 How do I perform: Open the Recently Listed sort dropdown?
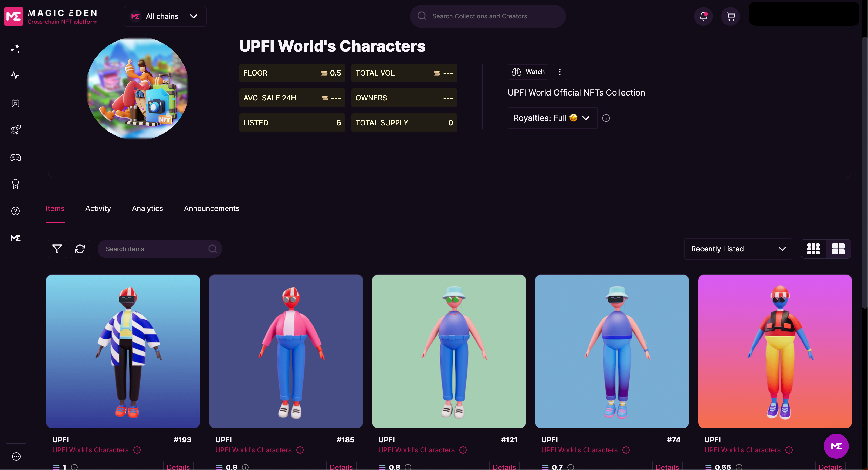point(738,249)
